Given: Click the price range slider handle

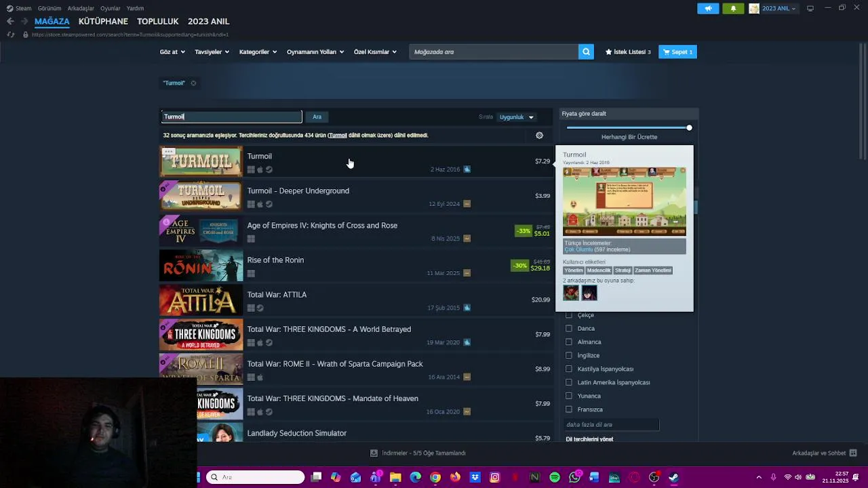Looking at the screenshot, I should click(689, 128).
